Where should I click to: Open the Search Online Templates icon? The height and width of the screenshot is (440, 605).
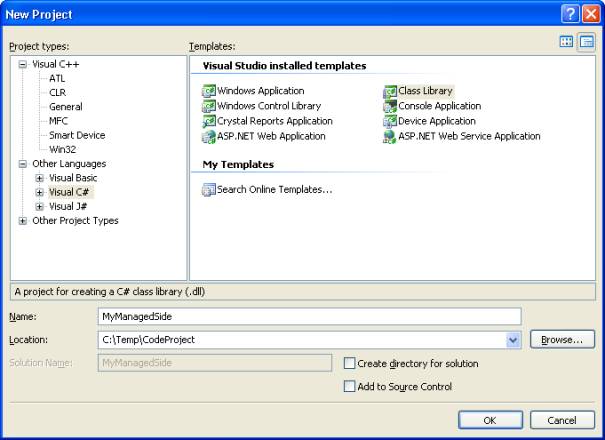(x=209, y=190)
